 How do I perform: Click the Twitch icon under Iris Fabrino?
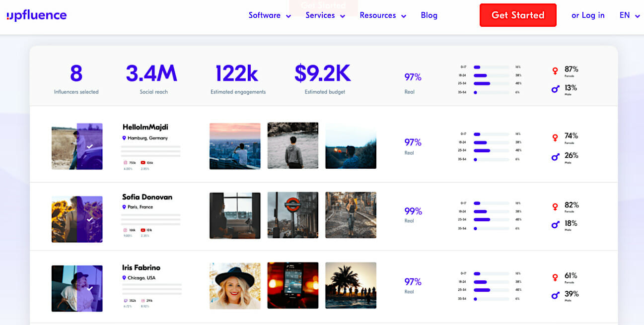click(125, 301)
